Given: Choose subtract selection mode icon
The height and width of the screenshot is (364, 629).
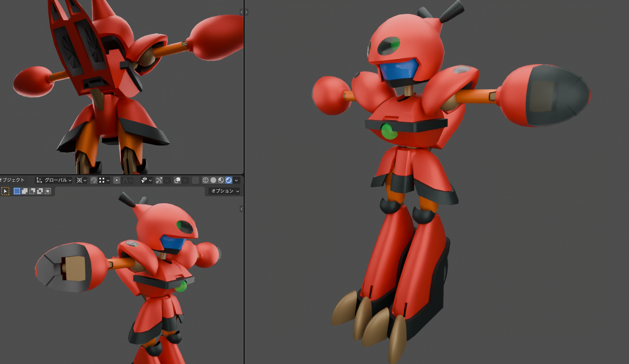Looking at the screenshot, I should point(32,191).
